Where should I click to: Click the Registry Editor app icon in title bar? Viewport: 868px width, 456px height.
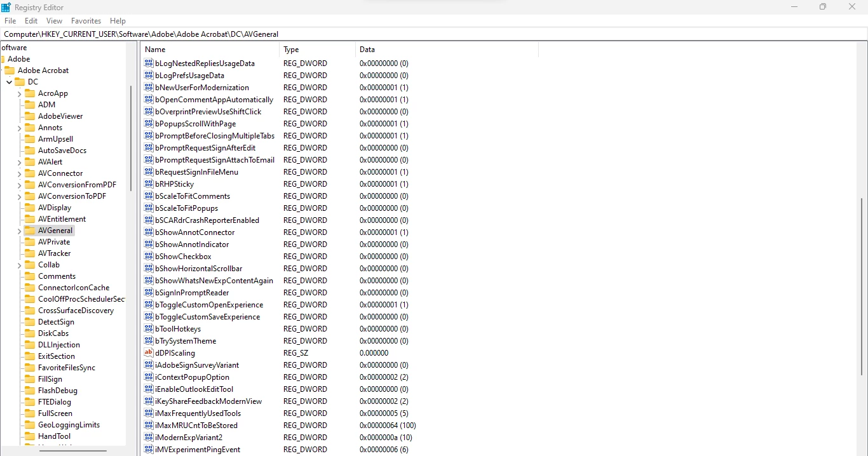[6, 7]
